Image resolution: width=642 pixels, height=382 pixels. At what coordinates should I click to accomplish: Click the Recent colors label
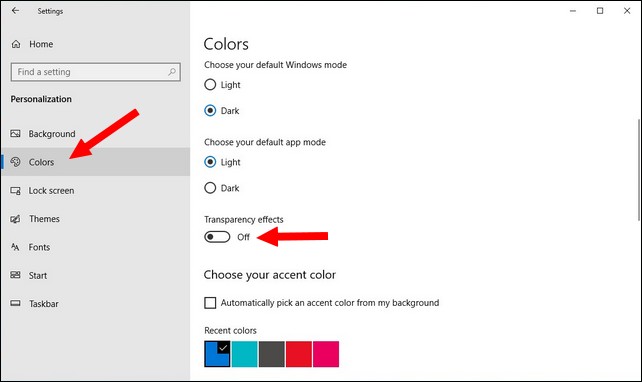(x=231, y=330)
